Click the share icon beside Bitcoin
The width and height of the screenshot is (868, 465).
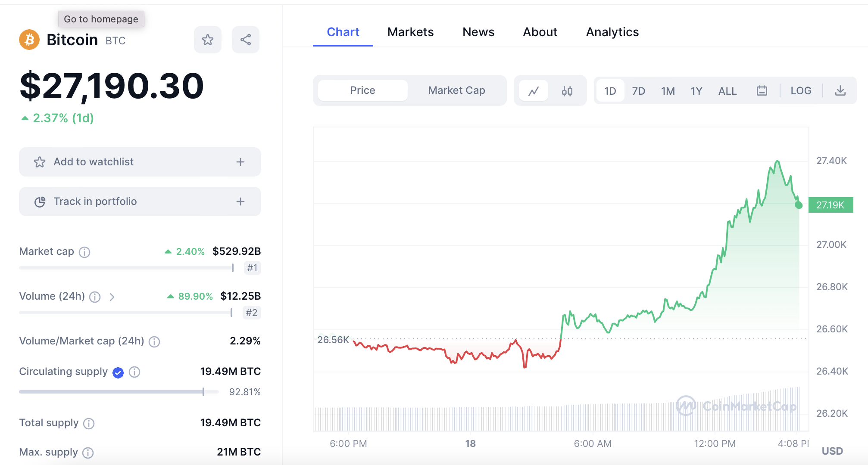pyautogui.click(x=246, y=40)
